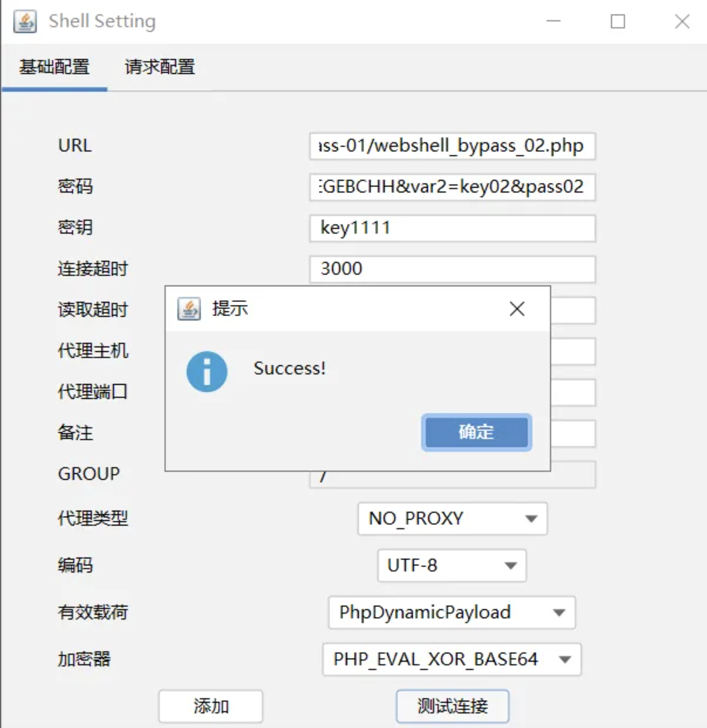707x728 pixels.
Task: Open the NO_PROXY proxy type dropdown
Action: (x=452, y=518)
